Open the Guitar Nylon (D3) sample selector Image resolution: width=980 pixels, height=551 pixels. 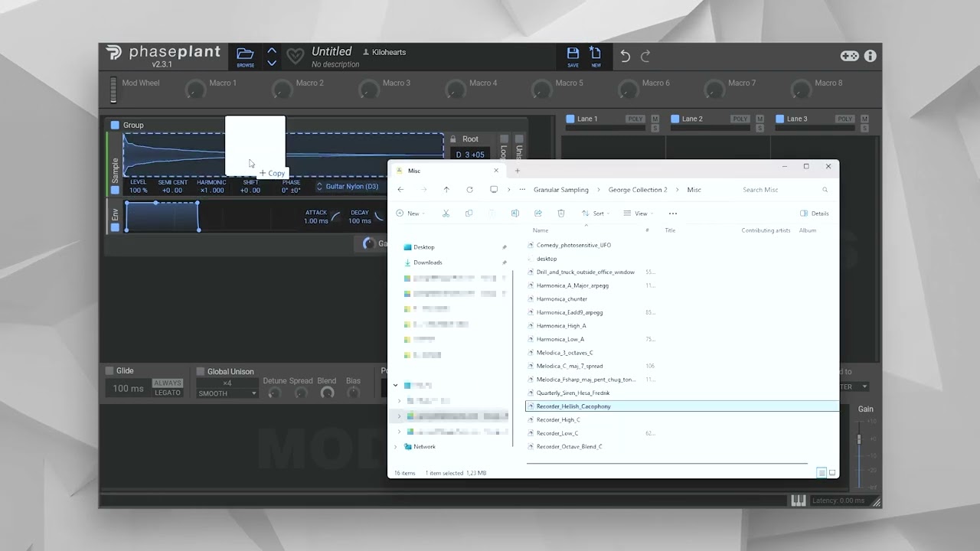click(348, 187)
